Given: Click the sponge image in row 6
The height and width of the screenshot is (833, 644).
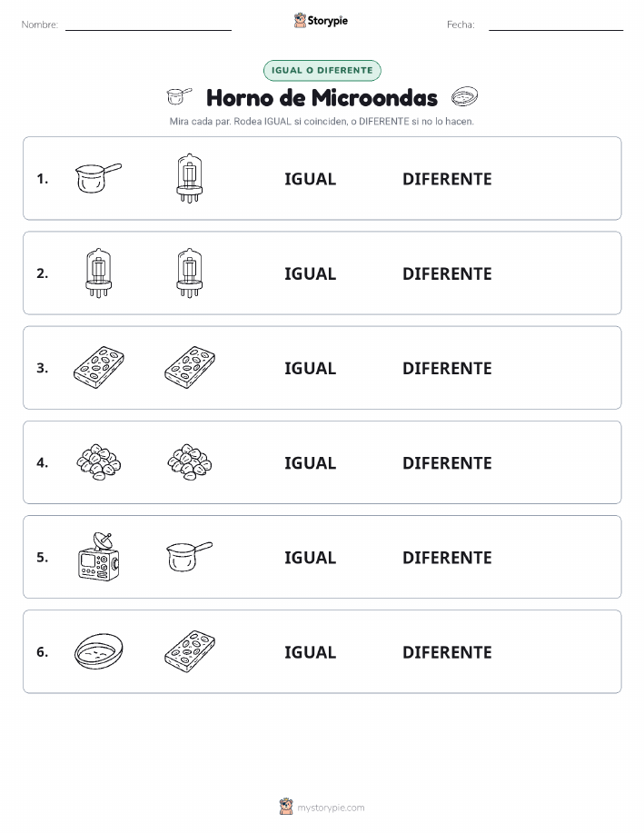Looking at the screenshot, I should 190,651.
